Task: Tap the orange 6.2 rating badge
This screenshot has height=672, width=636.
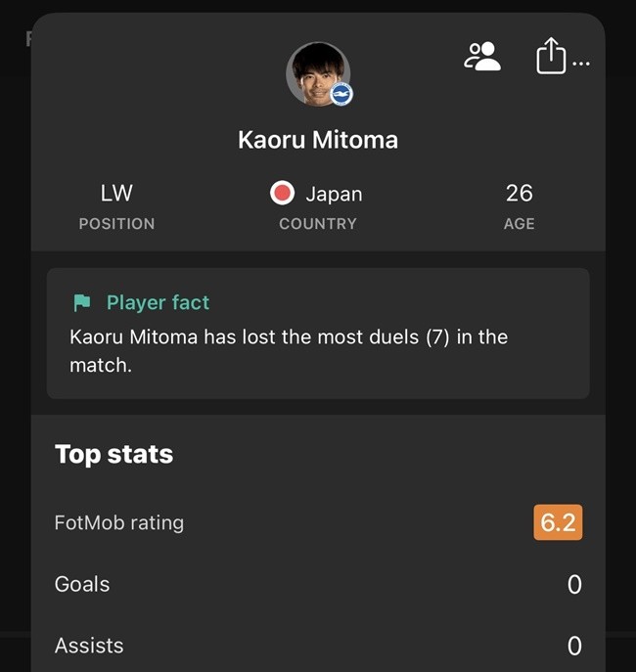Action: [x=558, y=522]
